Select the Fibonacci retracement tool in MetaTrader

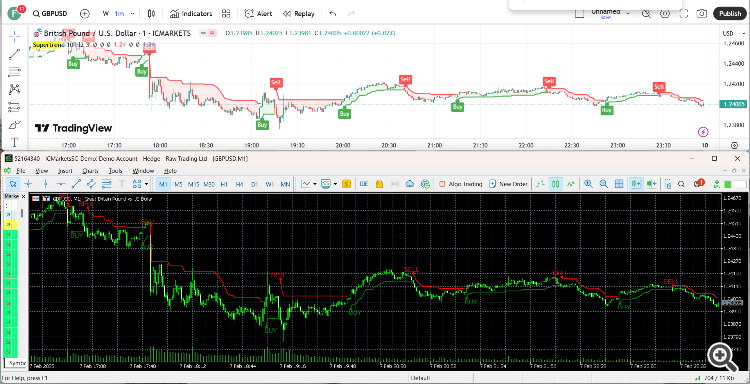click(x=107, y=184)
